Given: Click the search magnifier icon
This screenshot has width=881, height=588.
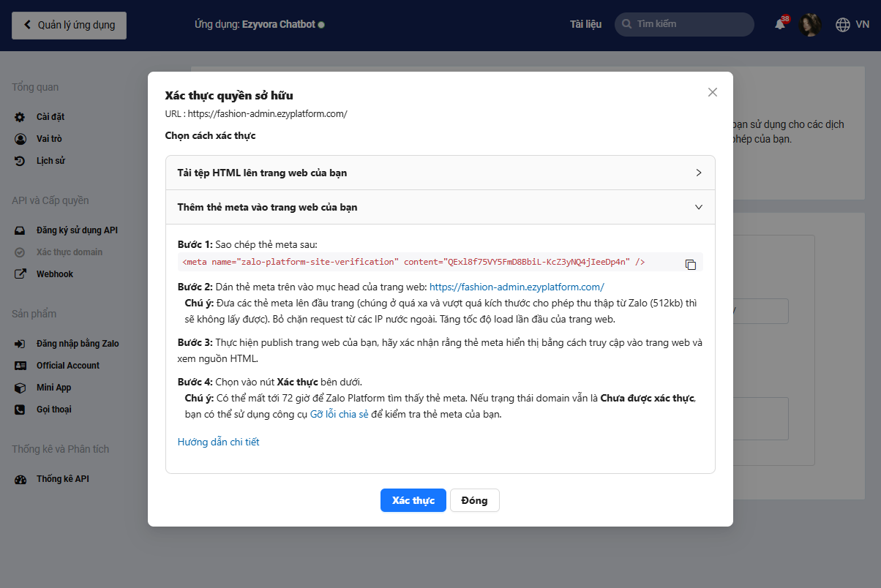Looking at the screenshot, I should tap(626, 24).
